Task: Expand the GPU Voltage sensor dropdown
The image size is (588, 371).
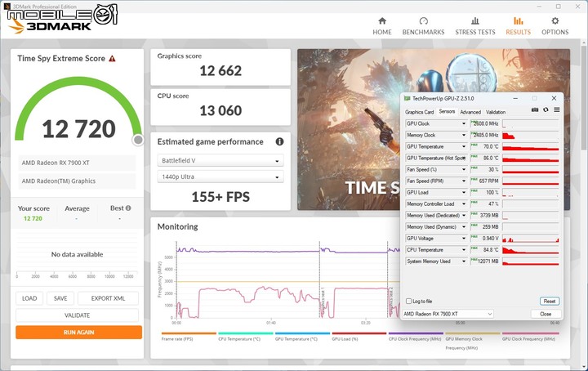Action: [464, 238]
